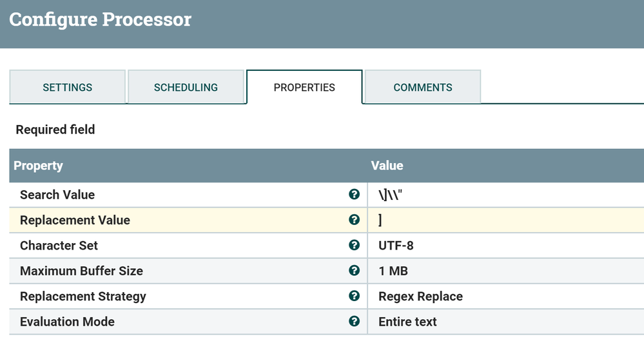
Task: Select the Replacement Strategy property row label
Action: [x=83, y=297]
